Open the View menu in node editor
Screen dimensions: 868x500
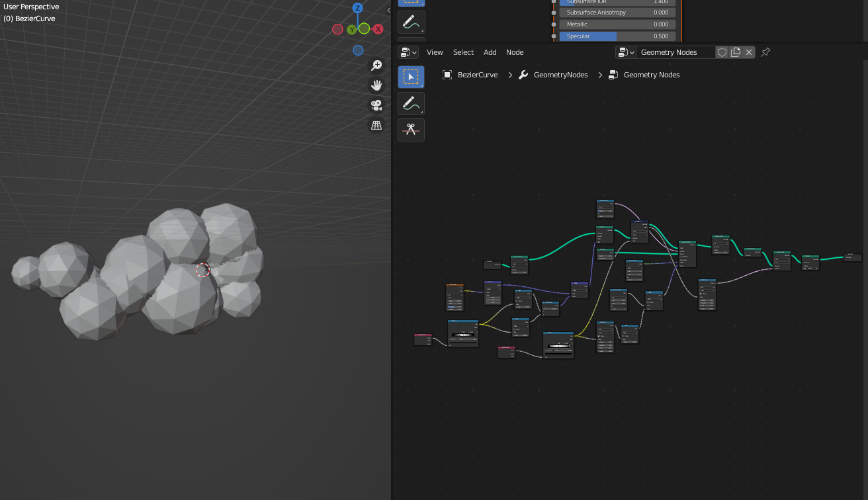tap(435, 52)
